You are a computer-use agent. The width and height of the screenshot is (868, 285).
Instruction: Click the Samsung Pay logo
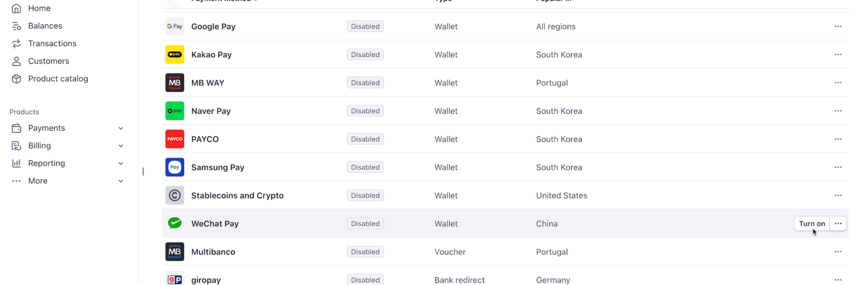click(x=174, y=167)
